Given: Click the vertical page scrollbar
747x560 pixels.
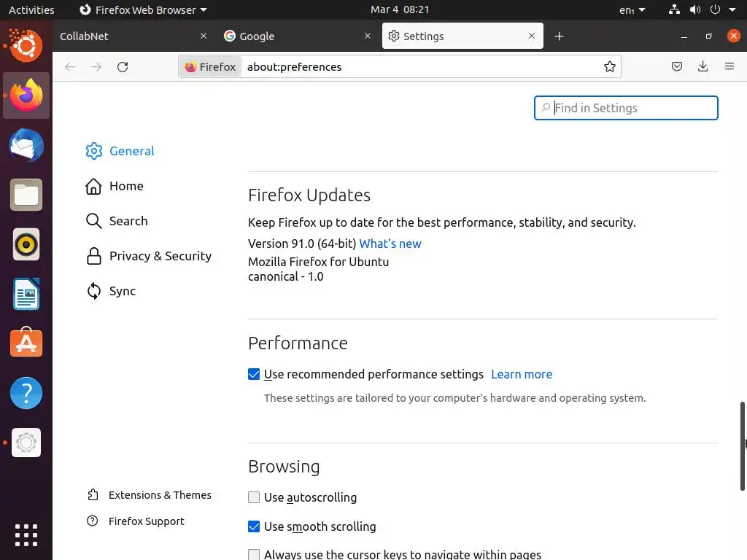Looking at the screenshot, I should 743,445.
